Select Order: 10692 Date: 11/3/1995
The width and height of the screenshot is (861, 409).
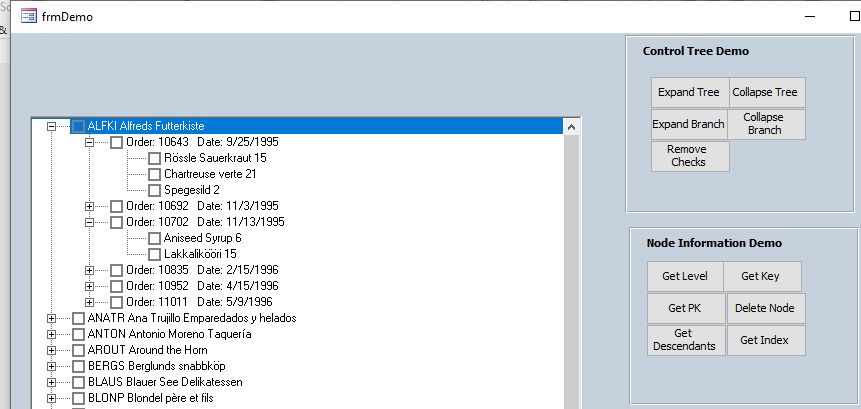[202, 206]
